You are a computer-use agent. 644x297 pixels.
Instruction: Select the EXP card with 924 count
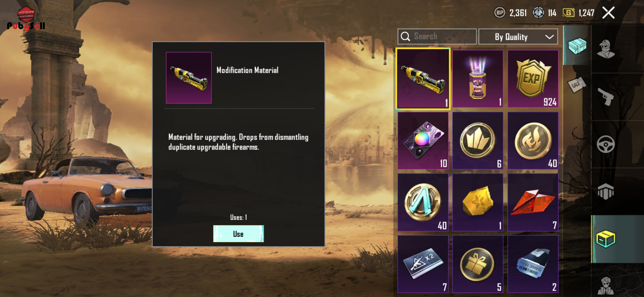(533, 79)
